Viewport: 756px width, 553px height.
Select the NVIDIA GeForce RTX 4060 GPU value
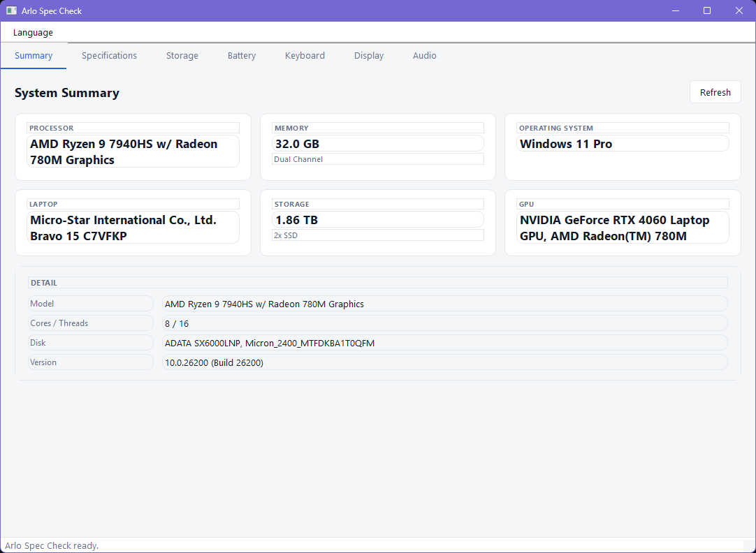pyautogui.click(x=623, y=228)
